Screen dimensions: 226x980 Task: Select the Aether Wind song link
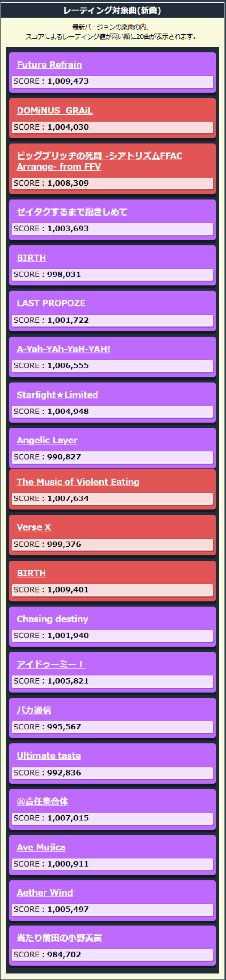pyautogui.click(x=45, y=893)
